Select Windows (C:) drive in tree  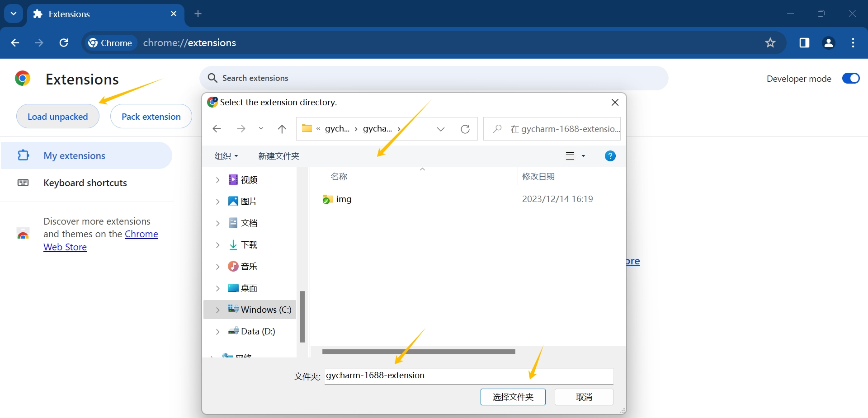(260, 310)
